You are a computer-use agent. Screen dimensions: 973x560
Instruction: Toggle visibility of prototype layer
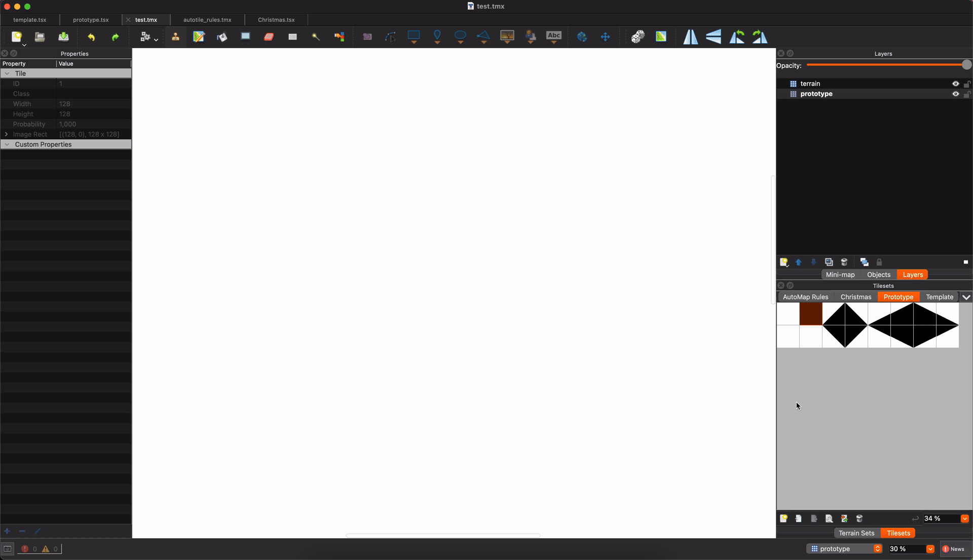click(x=955, y=94)
